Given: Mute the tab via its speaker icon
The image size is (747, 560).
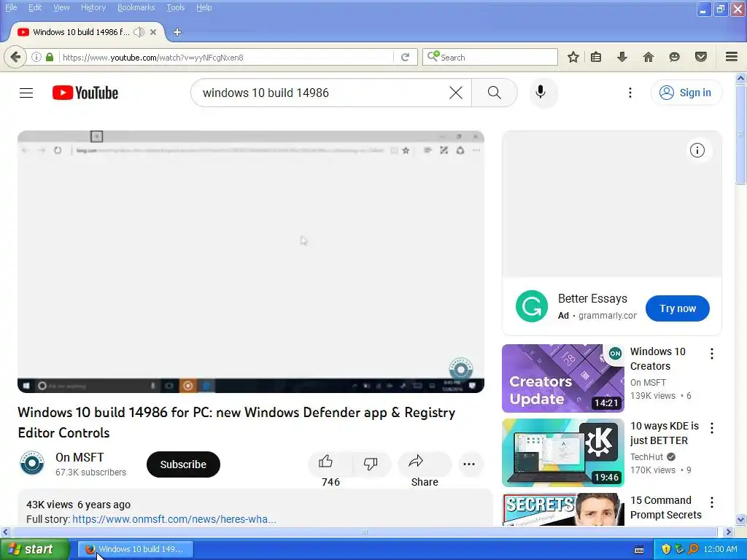Looking at the screenshot, I should pos(139,32).
